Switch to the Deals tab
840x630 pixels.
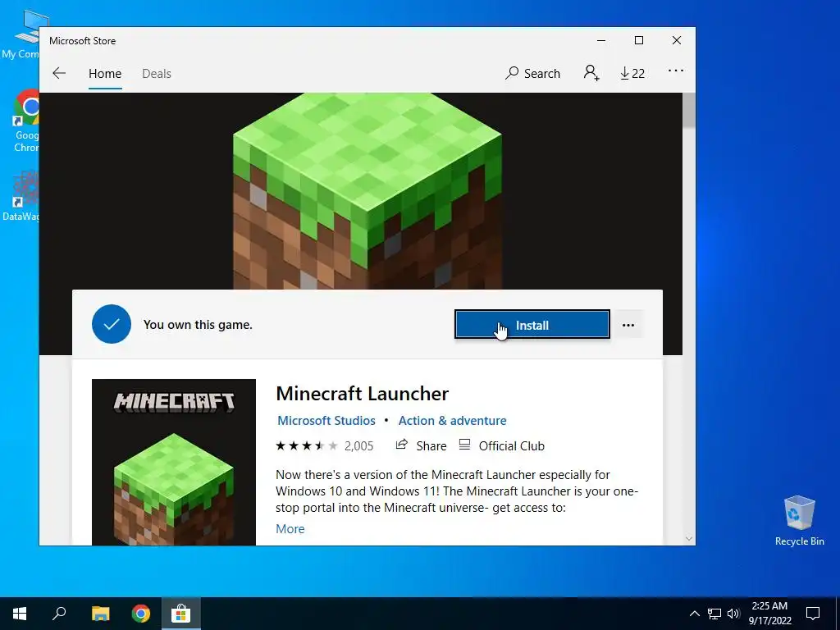pos(157,73)
